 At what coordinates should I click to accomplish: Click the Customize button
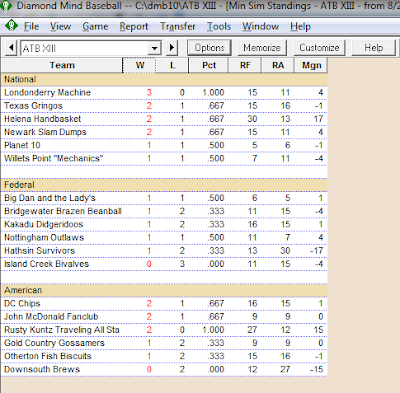319,48
